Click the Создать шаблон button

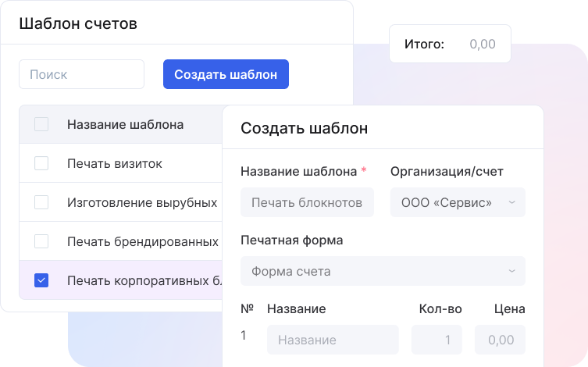pyautogui.click(x=226, y=75)
